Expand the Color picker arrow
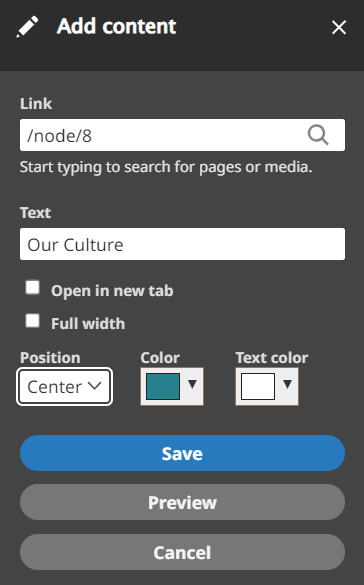Screen dimensions: 364x585 click(x=192, y=384)
